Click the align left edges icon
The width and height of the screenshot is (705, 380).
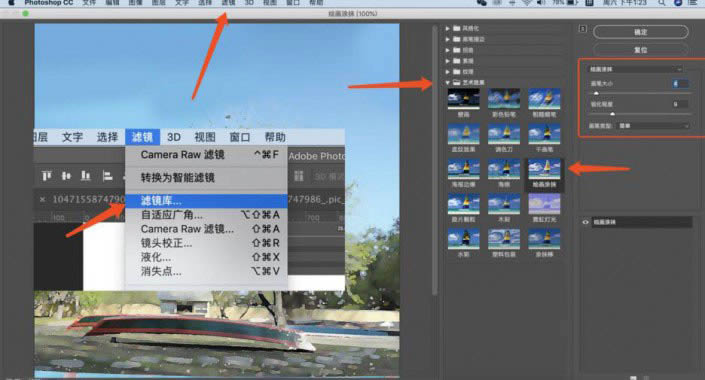[x=107, y=176]
